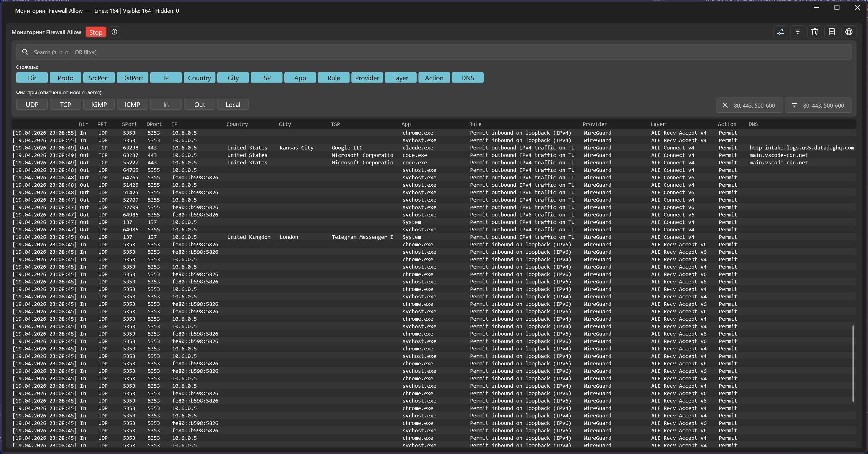Click the United Kingdom country cell
The height and width of the screenshot is (454, 868).
coord(249,237)
